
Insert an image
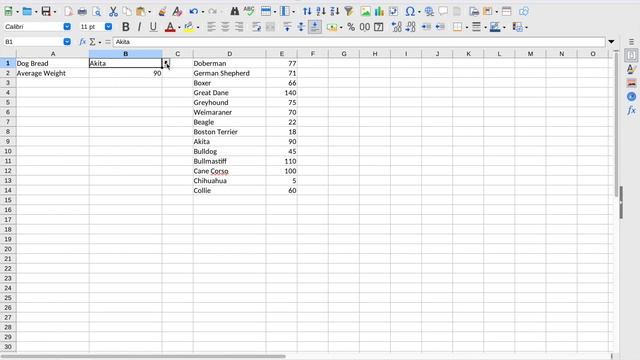(x=365, y=11)
